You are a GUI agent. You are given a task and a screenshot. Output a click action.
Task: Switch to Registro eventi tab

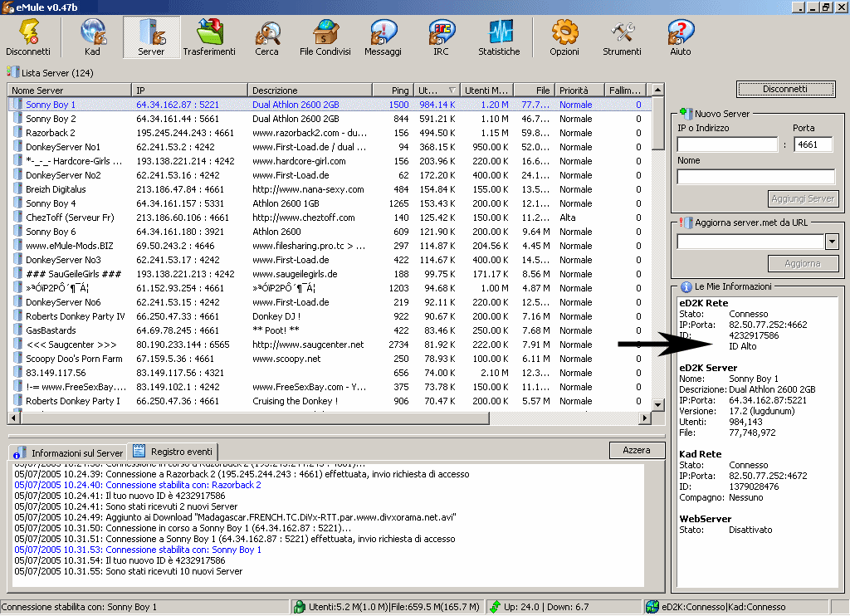173,452
